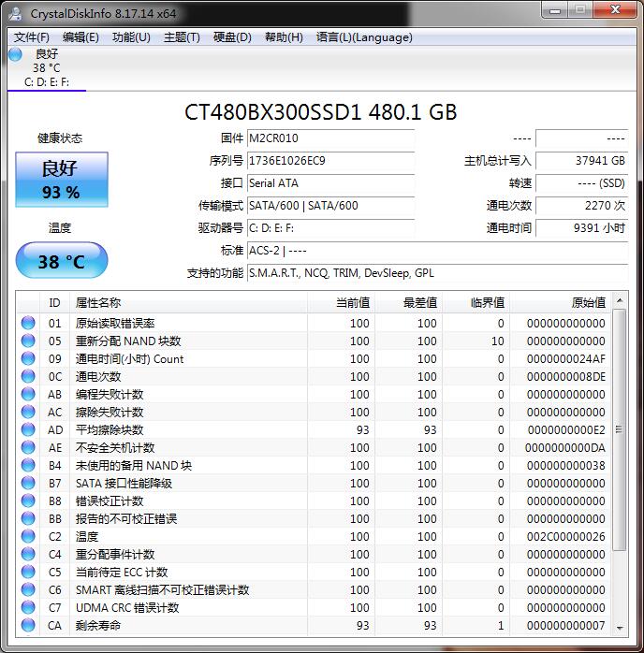Click raw value 0000000024AF in row 09

565,359
